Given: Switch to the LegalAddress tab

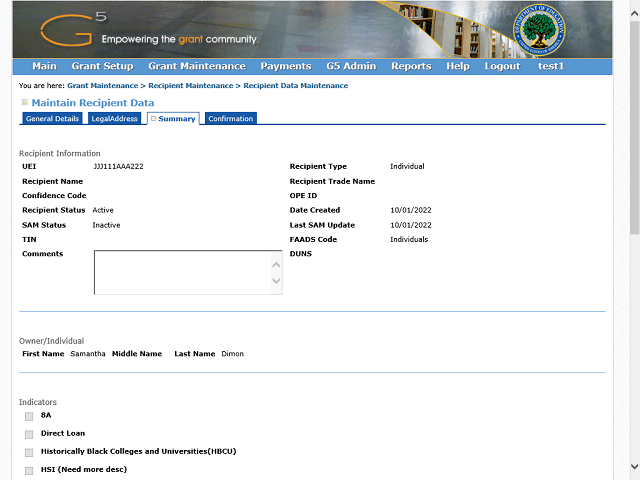Looking at the screenshot, I should [x=114, y=118].
